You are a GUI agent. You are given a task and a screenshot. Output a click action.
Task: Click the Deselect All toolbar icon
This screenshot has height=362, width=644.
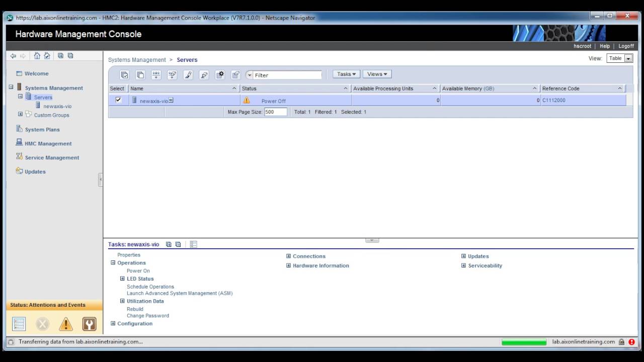(140, 75)
